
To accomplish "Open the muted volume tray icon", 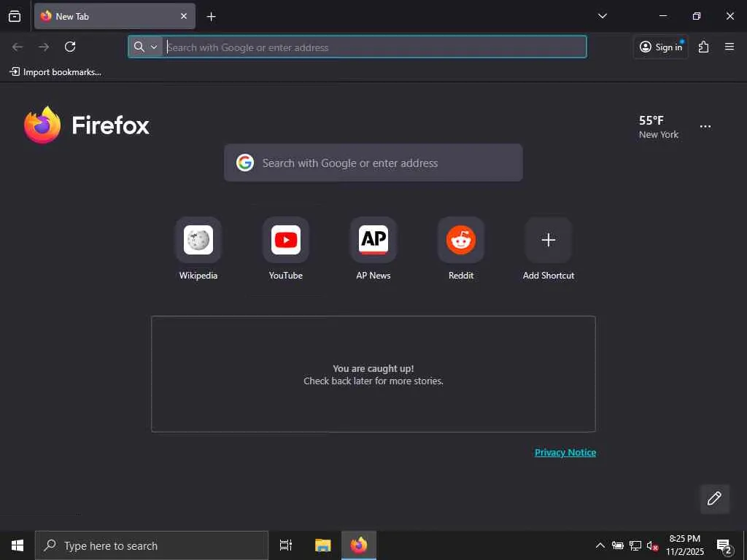I will click(652, 545).
